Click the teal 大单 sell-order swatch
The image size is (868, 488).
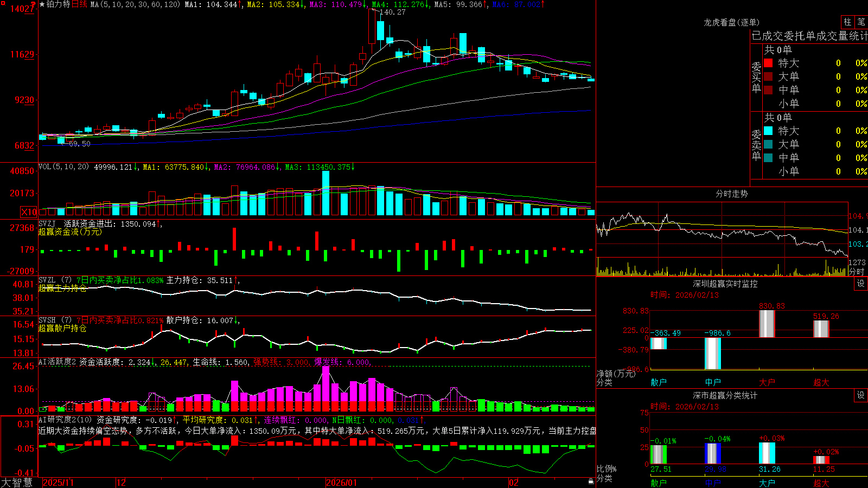click(768, 144)
